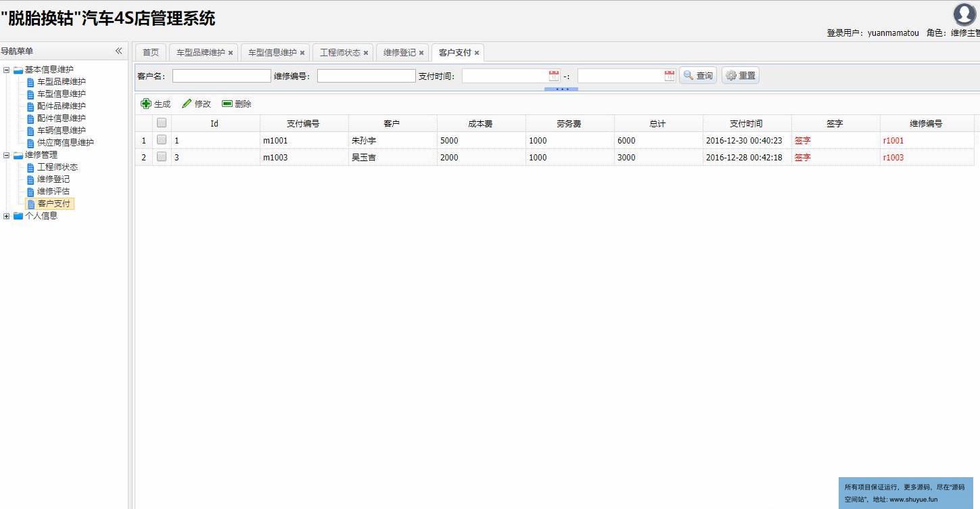Check the row for m1003
980x509 pixels.
(162, 156)
